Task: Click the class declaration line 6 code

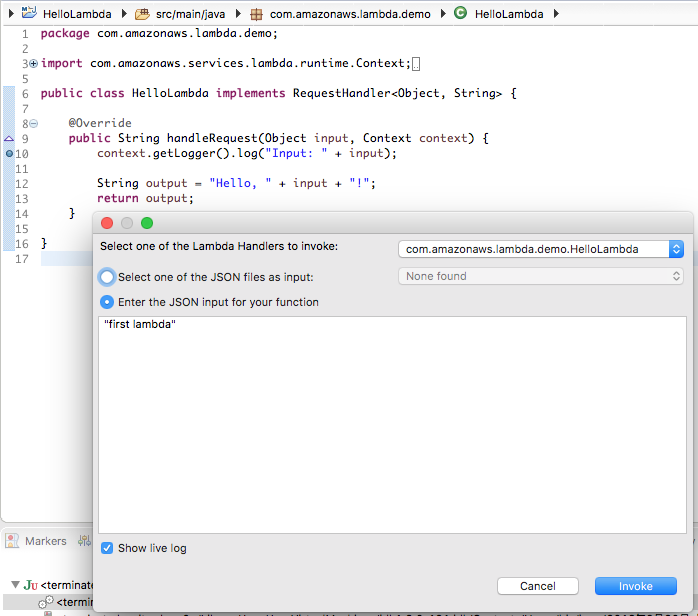Action: pyautogui.click(x=279, y=93)
